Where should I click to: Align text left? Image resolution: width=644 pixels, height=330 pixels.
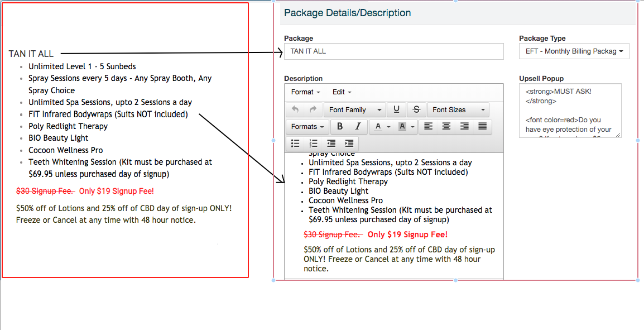(x=429, y=127)
